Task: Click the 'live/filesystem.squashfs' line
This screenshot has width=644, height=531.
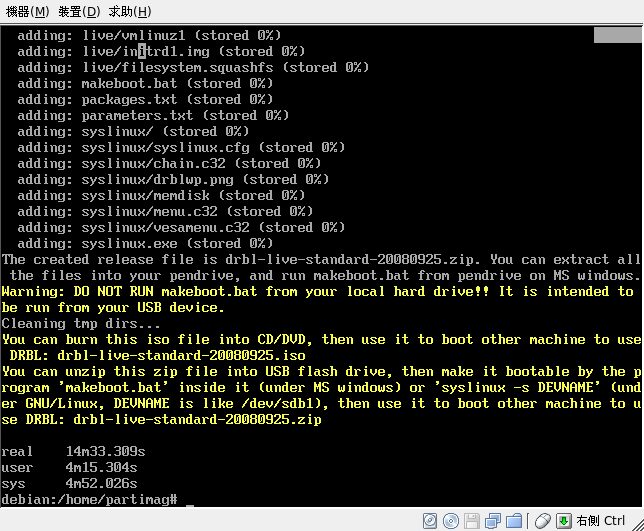Action: [193, 67]
